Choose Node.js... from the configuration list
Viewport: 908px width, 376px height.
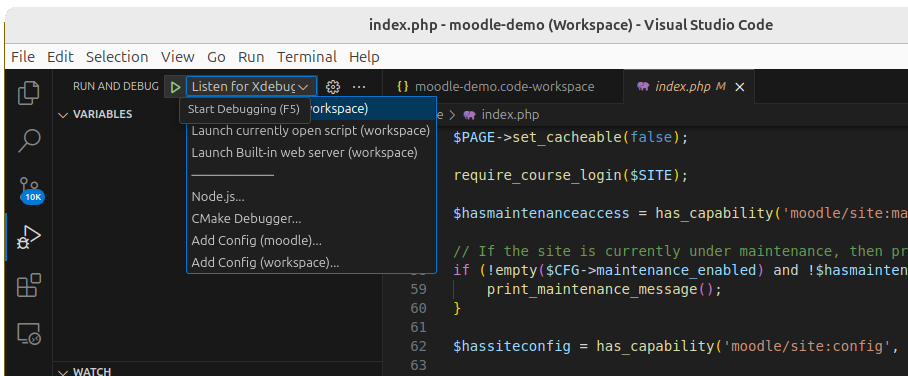click(x=311, y=196)
